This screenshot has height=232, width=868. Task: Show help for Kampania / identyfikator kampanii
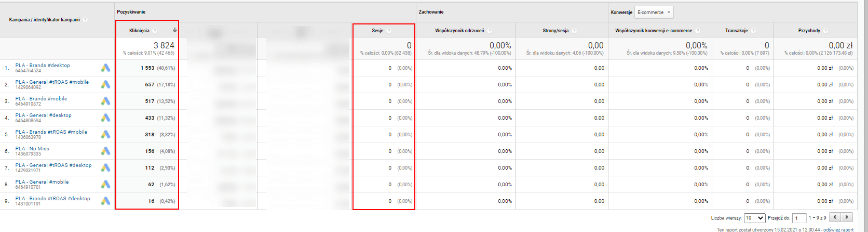(x=85, y=20)
